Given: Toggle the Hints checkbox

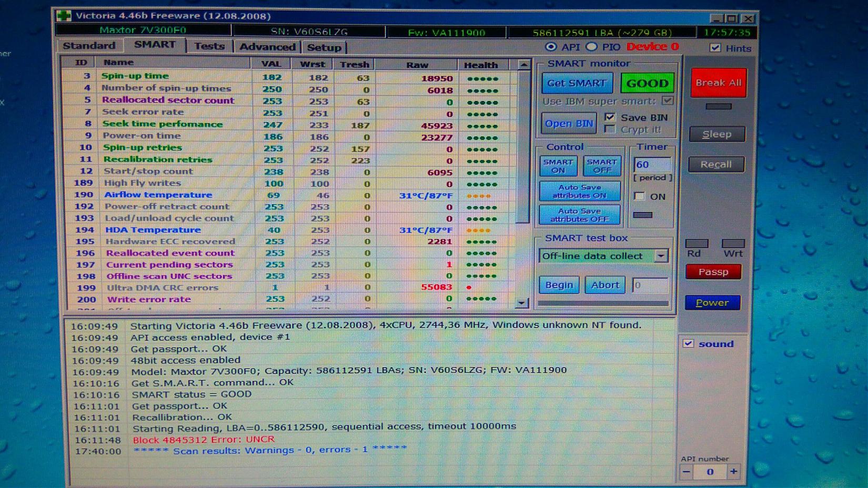Looking at the screenshot, I should (x=715, y=48).
